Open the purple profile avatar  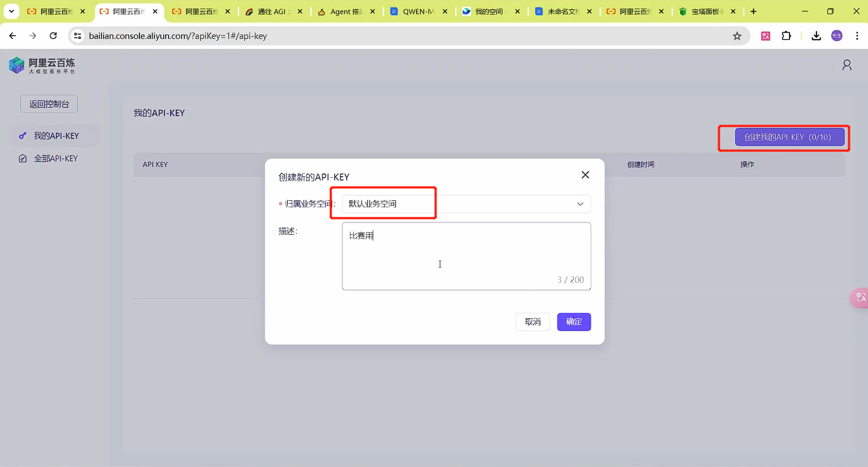(x=837, y=36)
